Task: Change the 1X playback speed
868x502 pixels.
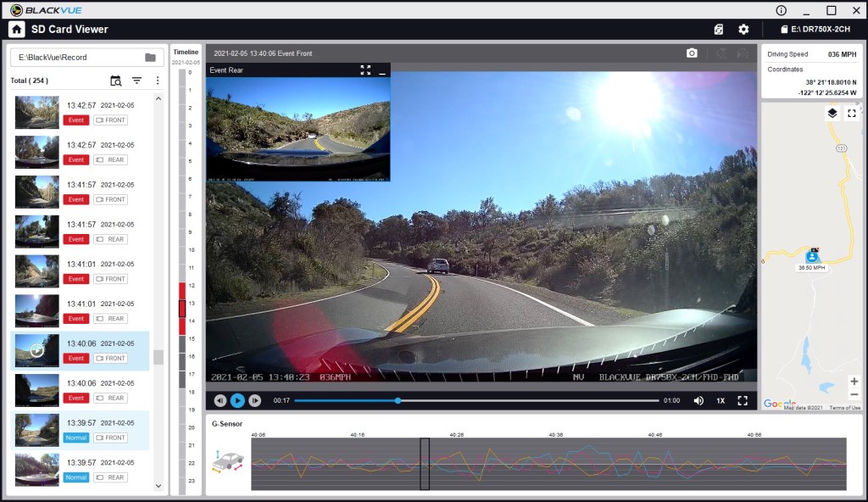Action: tap(721, 400)
